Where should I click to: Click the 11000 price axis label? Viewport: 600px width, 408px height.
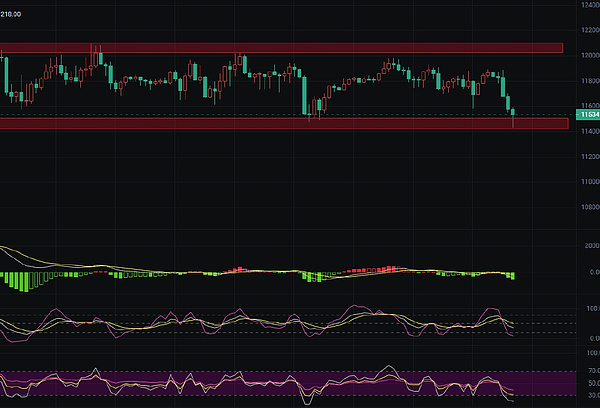coord(589,182)
